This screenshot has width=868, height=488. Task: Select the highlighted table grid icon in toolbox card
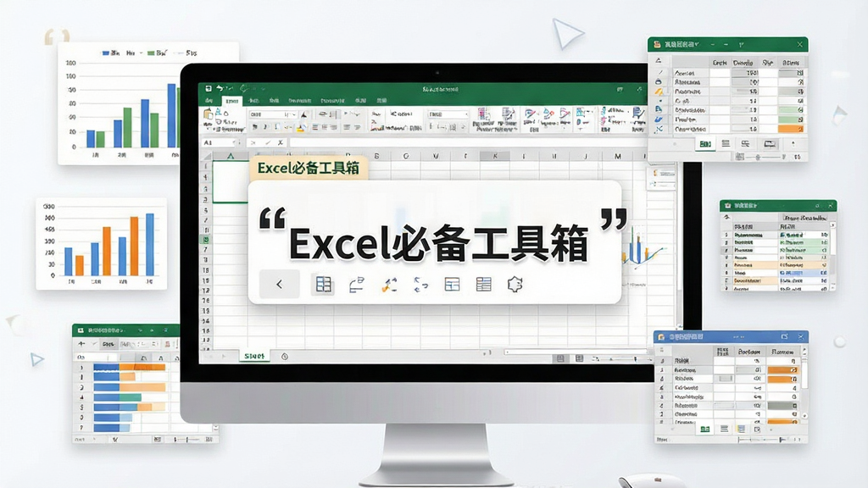(x=323, y=285)
